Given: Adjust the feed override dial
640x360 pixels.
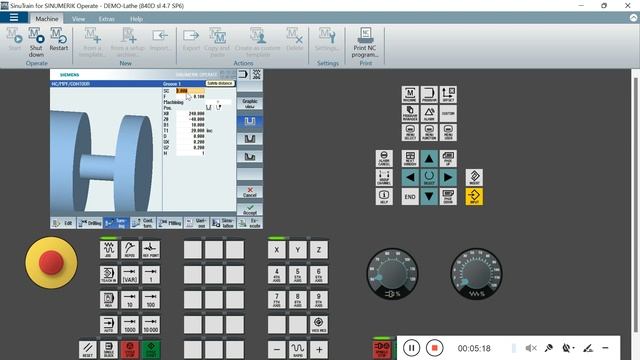Looking at the screenshot, I should (x=476, y=273).
